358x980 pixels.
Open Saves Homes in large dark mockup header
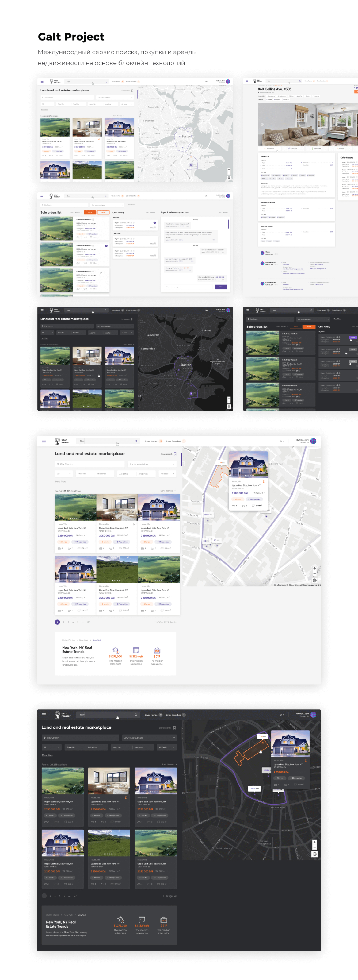pos(153,715)
